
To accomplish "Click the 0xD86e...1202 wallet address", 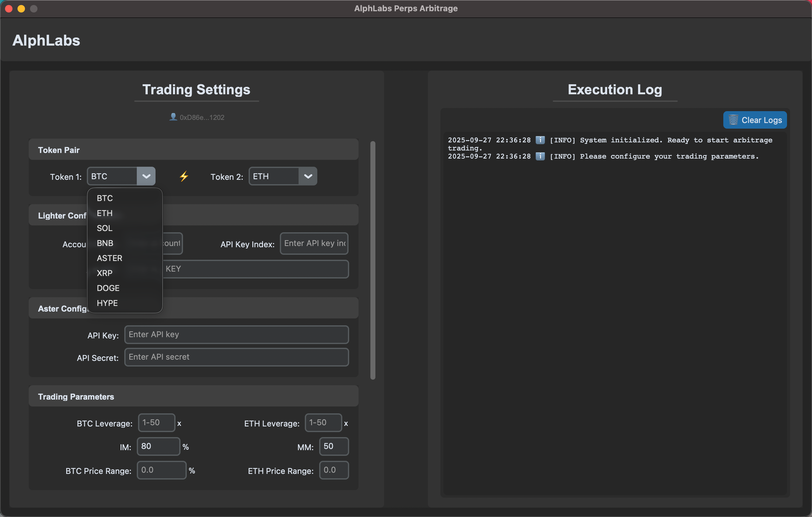I will point(202,117).
